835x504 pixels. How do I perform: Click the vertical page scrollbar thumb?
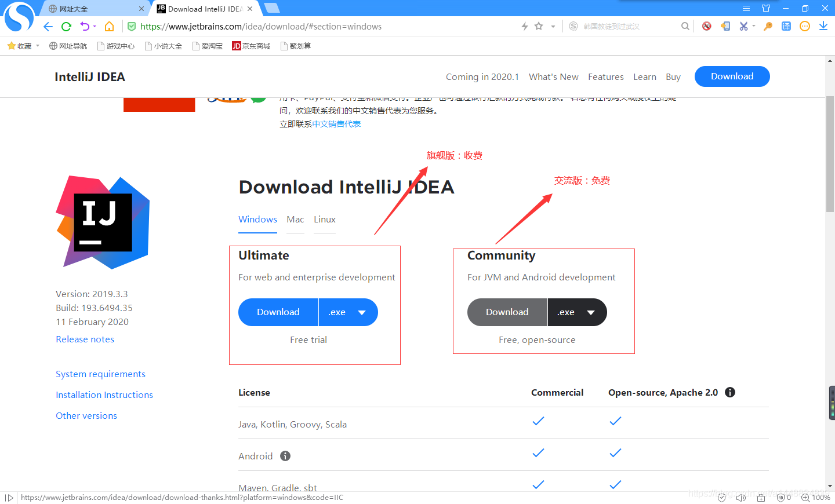click(x=830, y=154)
